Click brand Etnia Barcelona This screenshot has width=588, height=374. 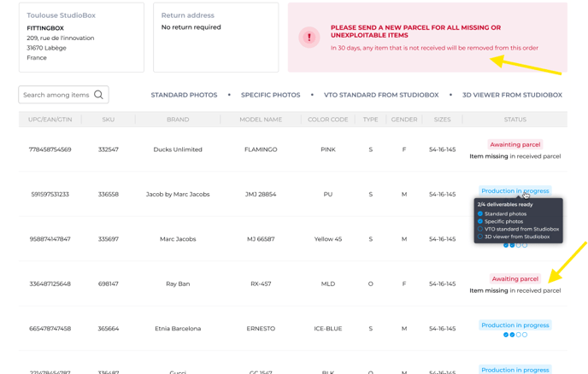point(178,329)
